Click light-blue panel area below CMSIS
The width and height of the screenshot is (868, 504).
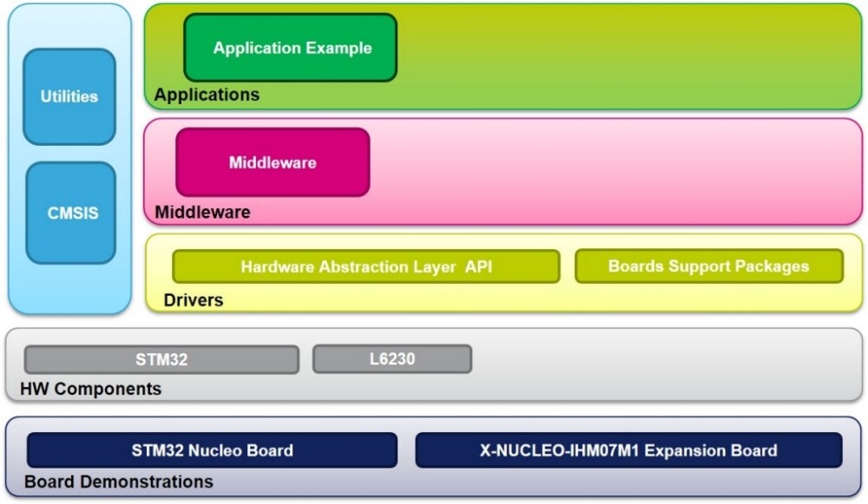(70, 289)
